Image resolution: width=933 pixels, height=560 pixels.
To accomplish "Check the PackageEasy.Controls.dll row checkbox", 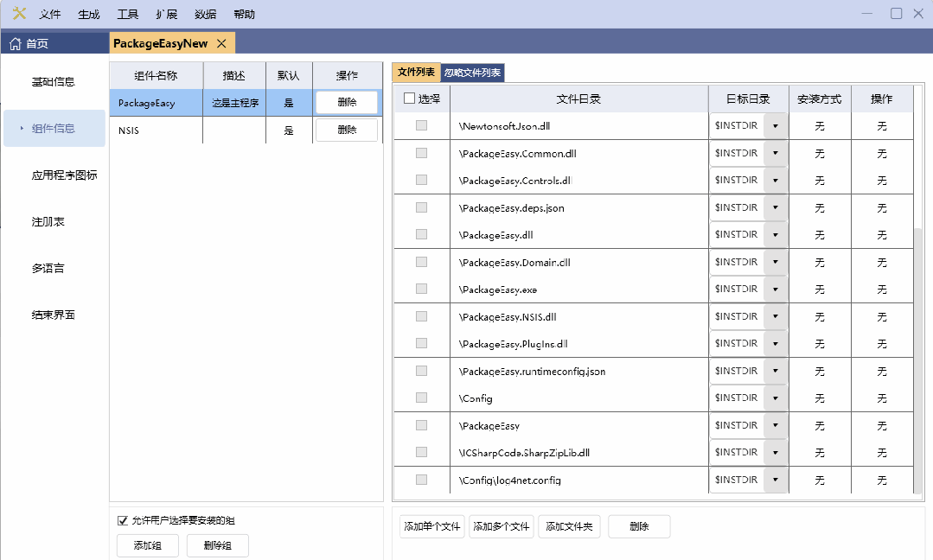I will (421, 180).
